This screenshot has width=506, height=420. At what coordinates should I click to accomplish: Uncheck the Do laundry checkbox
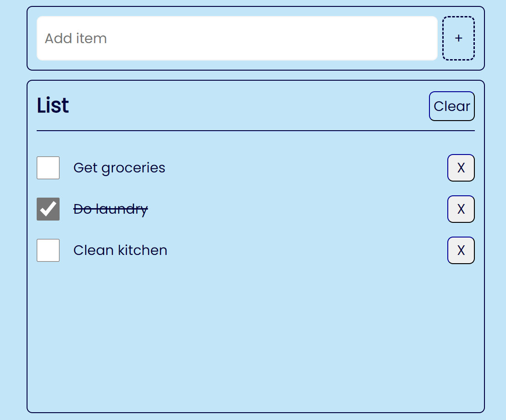(x=48, y=209)
